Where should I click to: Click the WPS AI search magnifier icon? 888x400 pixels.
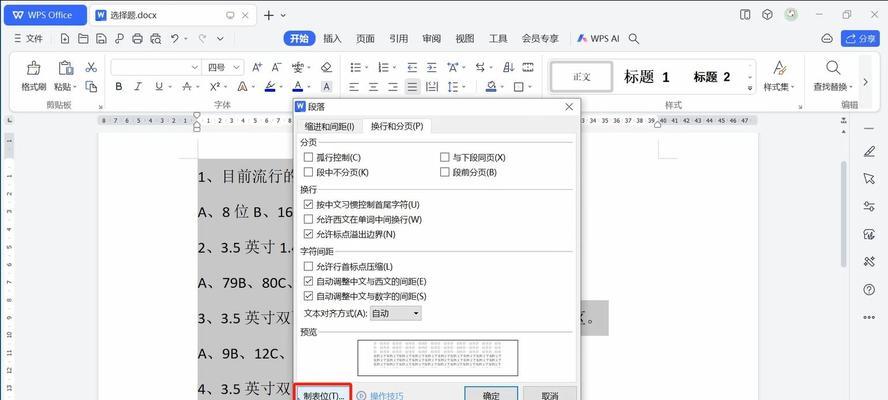click(x=634, y=39)
